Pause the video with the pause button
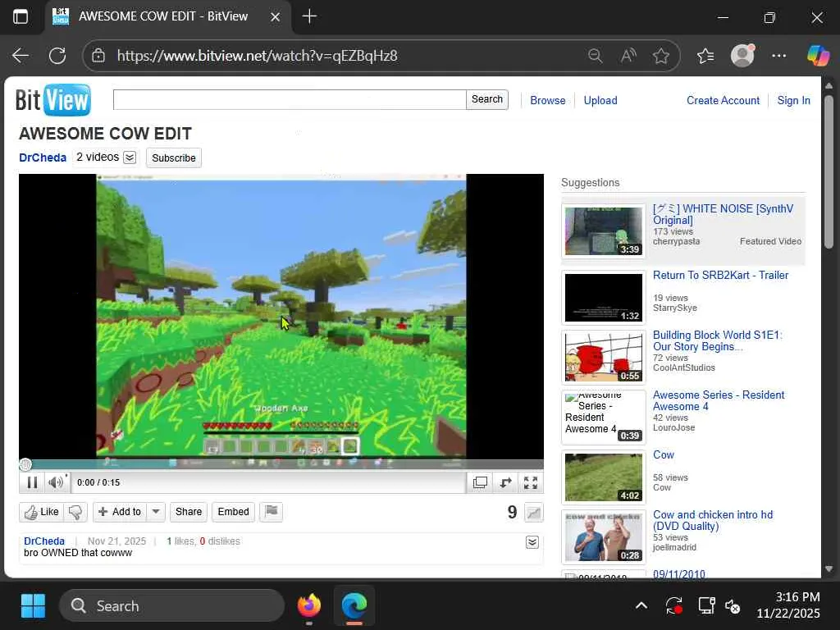 (x=32, y=482)
